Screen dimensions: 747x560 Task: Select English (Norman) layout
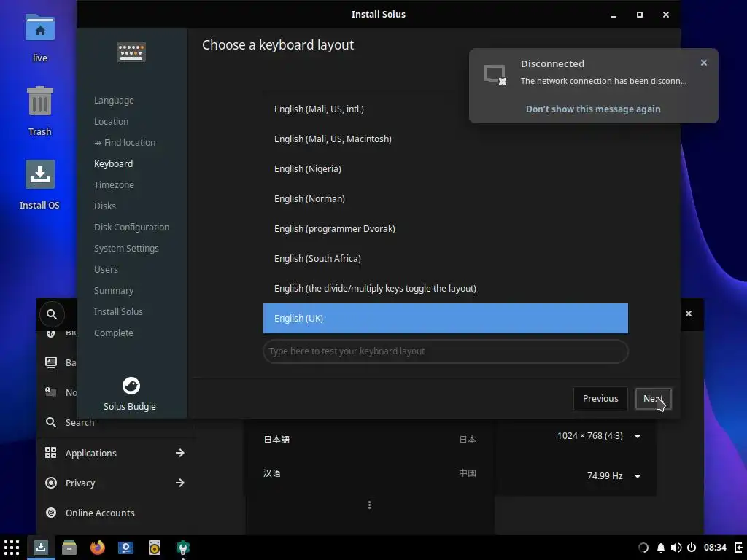446,198
